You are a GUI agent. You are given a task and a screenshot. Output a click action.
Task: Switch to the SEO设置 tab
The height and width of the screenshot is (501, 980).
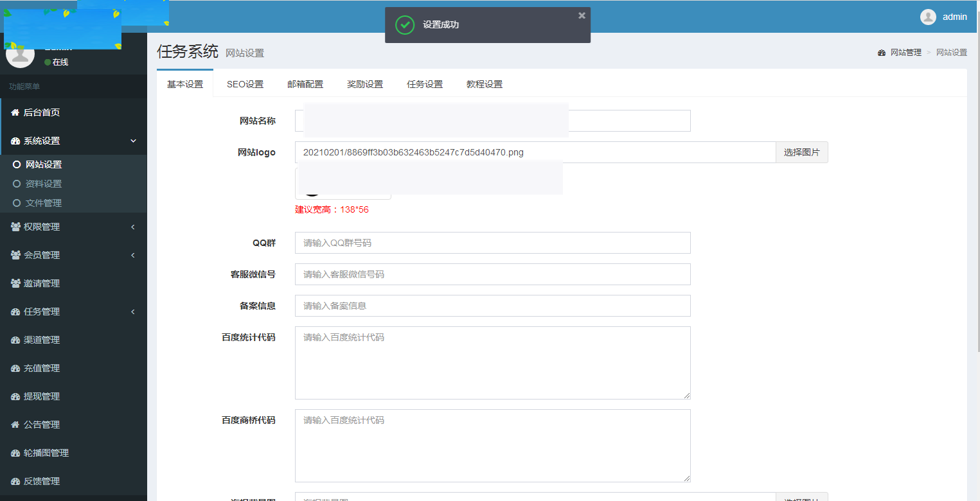[x=245, y=83]
